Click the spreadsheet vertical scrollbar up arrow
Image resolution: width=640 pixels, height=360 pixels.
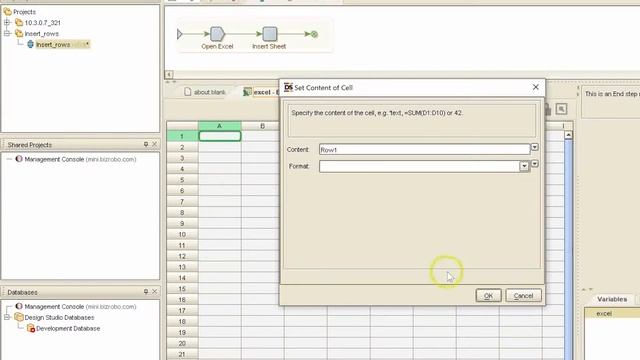568,135
